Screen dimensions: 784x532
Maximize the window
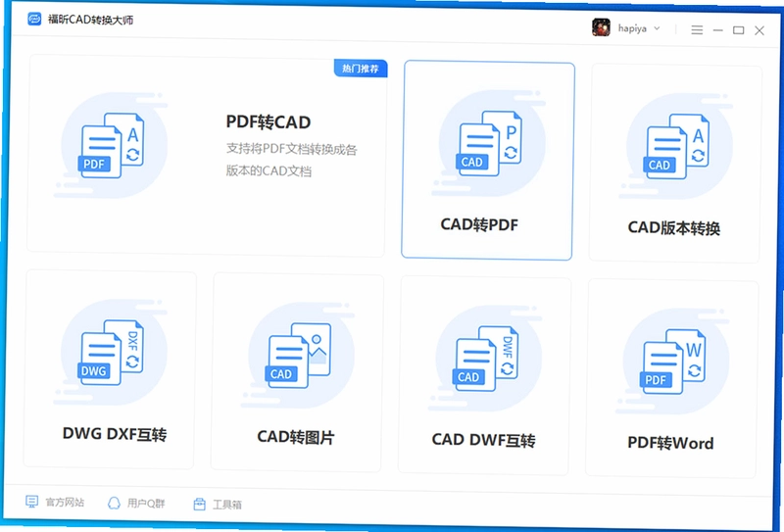tap(739, 30)
